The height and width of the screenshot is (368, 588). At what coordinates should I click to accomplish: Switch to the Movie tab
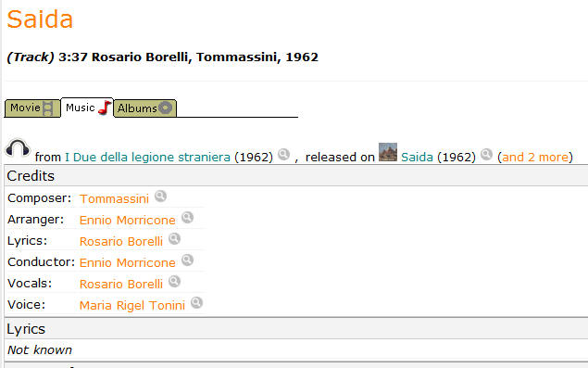point(32,108)
